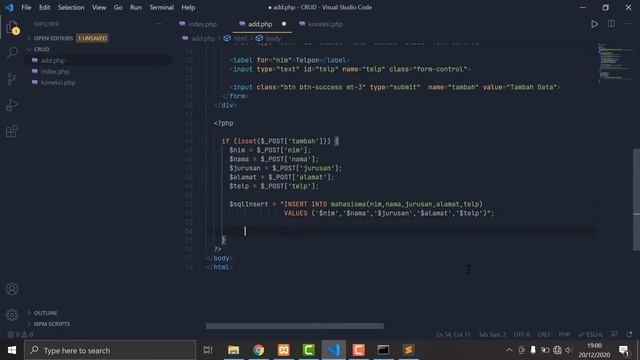Expand the Open Editors section
640x360 pixels.
click(53, 38)
